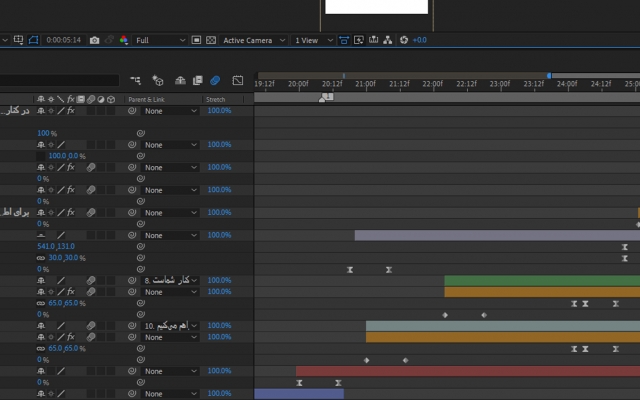Toggle the fx switch on در کنار layer
Image resolution: width=640 pixels, height=400 pixels.
point(71,111)
